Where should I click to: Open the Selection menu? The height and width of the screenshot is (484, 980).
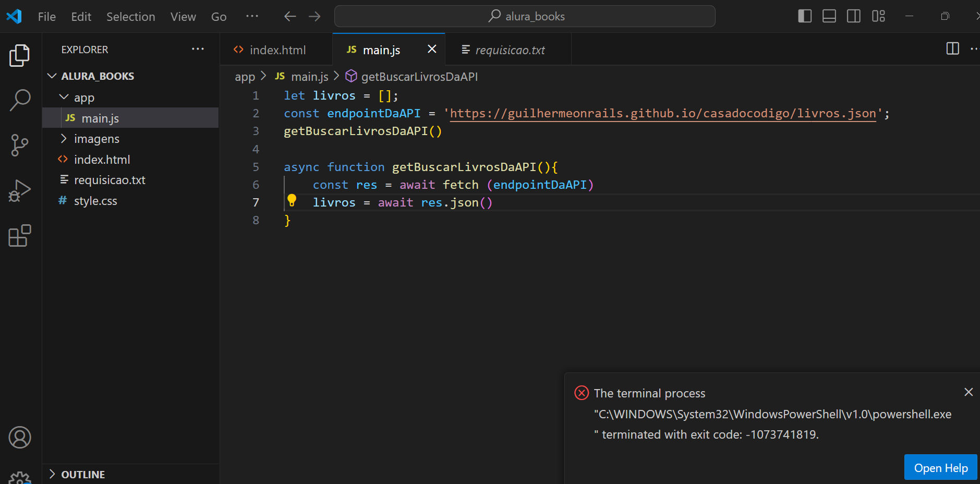[131, 17]
